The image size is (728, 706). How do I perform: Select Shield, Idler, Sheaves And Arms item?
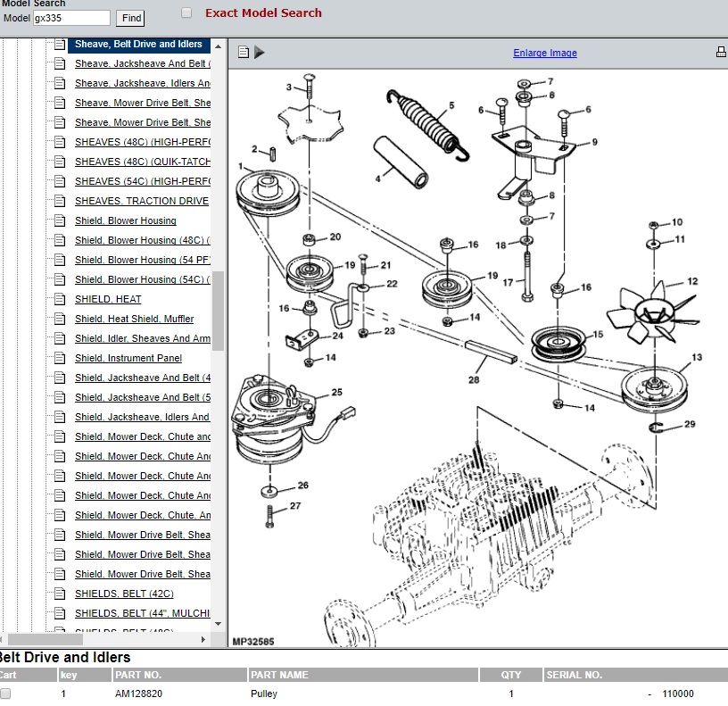pyautogui.click(x=142, y=338)
